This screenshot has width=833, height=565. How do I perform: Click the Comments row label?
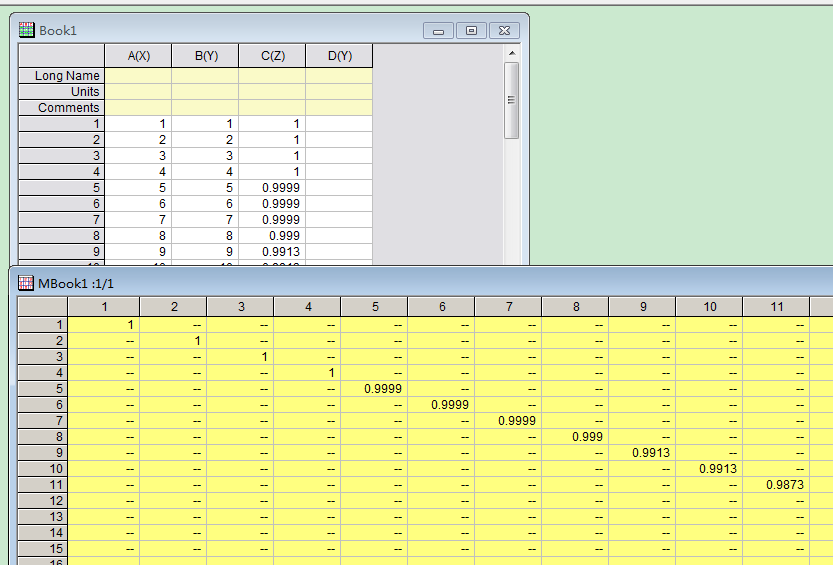[x=62, y=107]
